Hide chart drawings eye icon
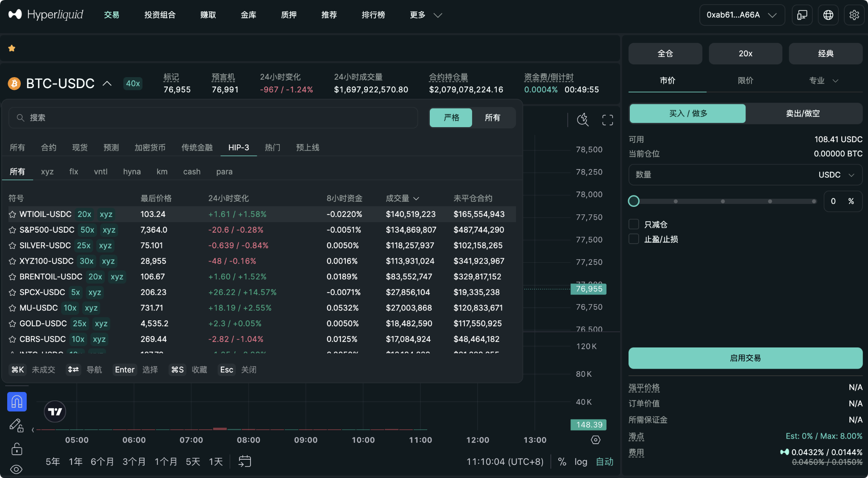The height and width of the screenshot is (478, 868). pos(16,469)
